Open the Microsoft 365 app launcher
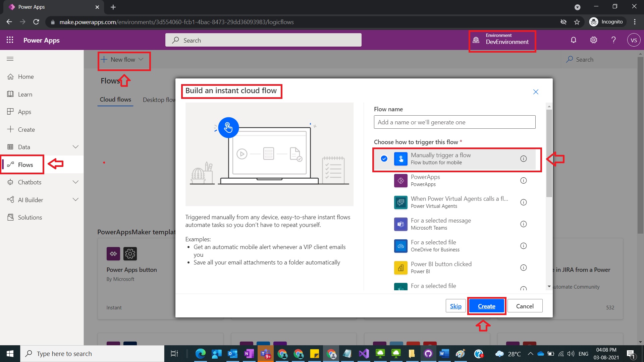The height and width of the screenshot is (362, 644). click(10, 40)
